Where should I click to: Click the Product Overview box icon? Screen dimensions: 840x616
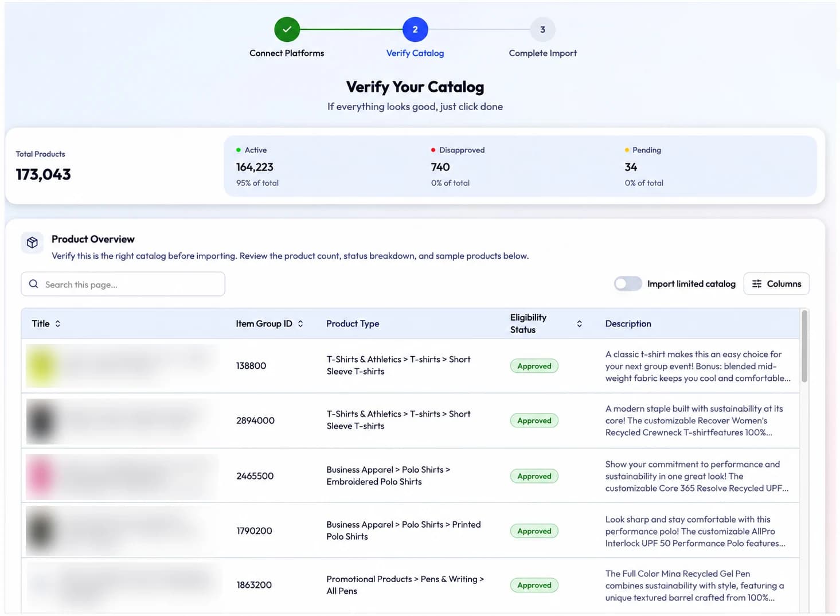(32, 243)
